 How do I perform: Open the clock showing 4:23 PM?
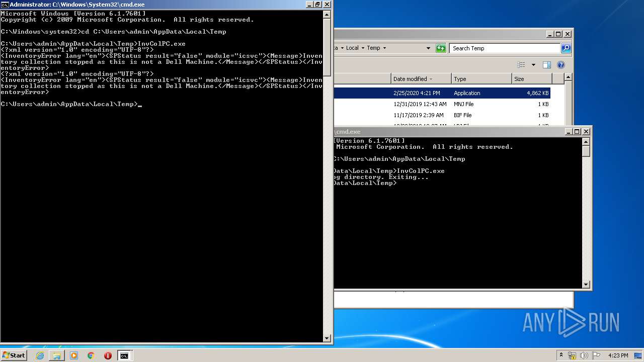point(618,355)
